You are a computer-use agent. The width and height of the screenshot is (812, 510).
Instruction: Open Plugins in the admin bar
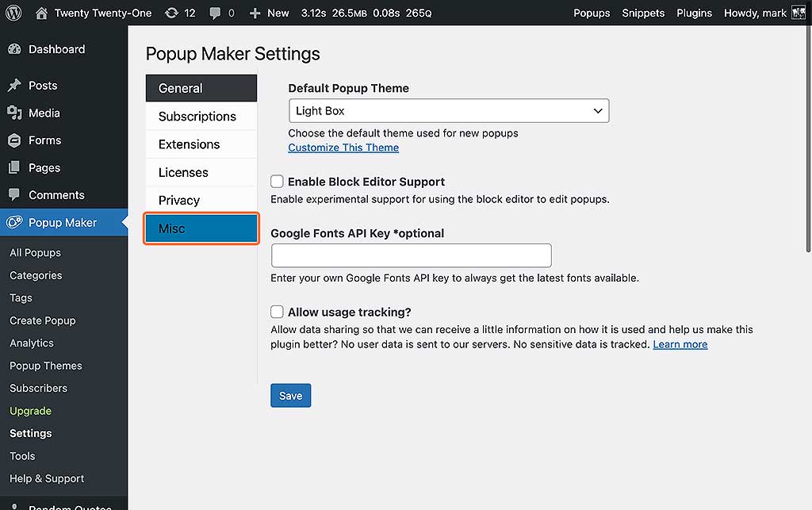694,13
